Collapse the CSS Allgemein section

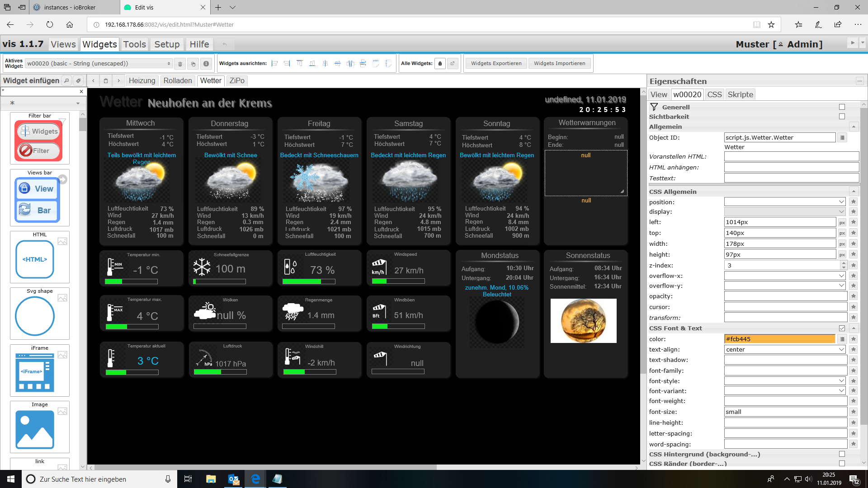coord(854,192)
